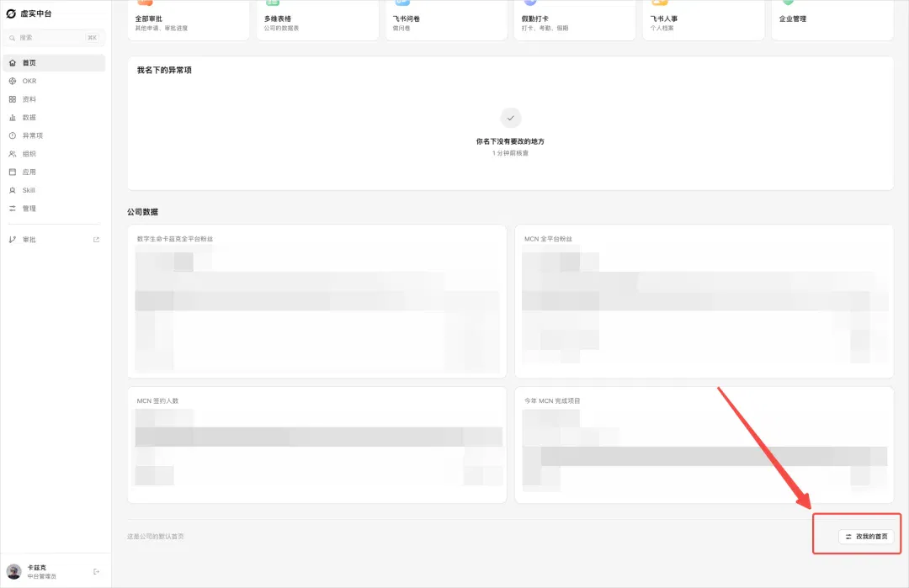Click the 我名下的异常项 heading

point(164,70)
